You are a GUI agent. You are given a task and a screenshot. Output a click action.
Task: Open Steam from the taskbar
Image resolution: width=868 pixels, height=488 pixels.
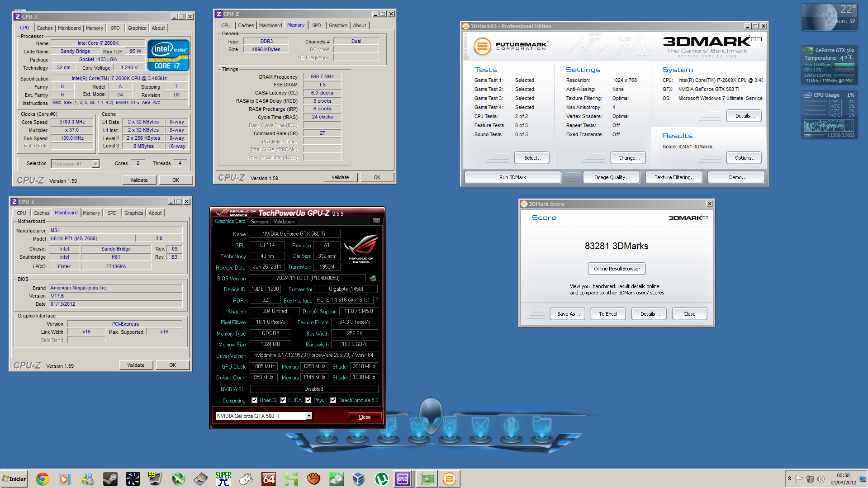coord(110,479)
